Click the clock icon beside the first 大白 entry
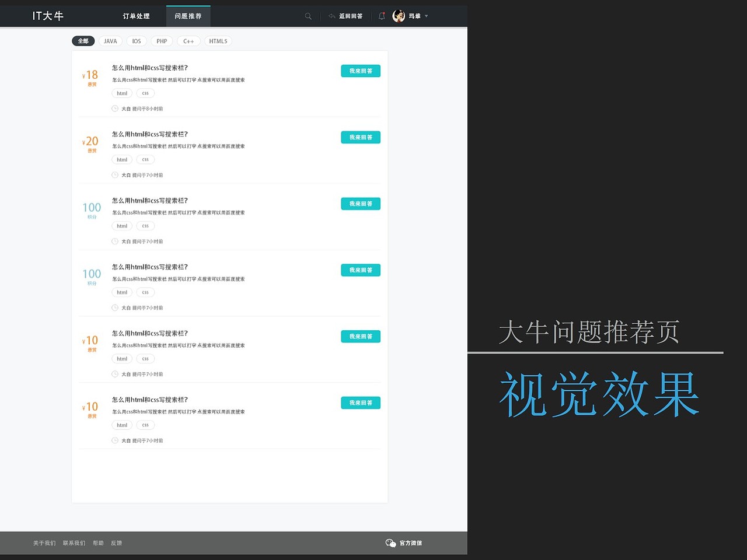This screenshot has height=560, width=747. click(x=114, y=108)
